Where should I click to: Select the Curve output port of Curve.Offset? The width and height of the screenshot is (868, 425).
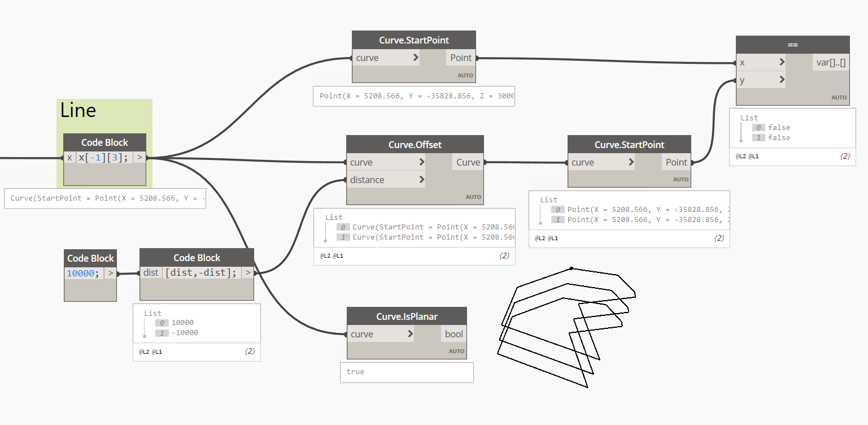(468, 162)
